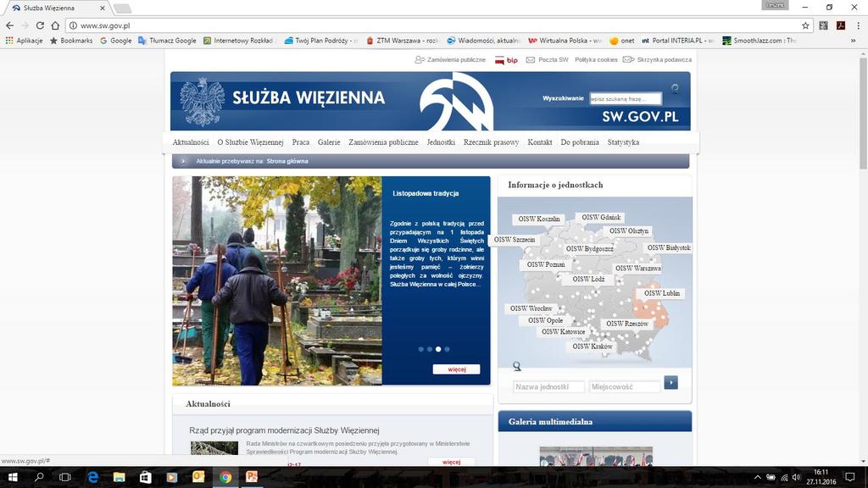Click the magnifier icon below the map

click(516, 366)
